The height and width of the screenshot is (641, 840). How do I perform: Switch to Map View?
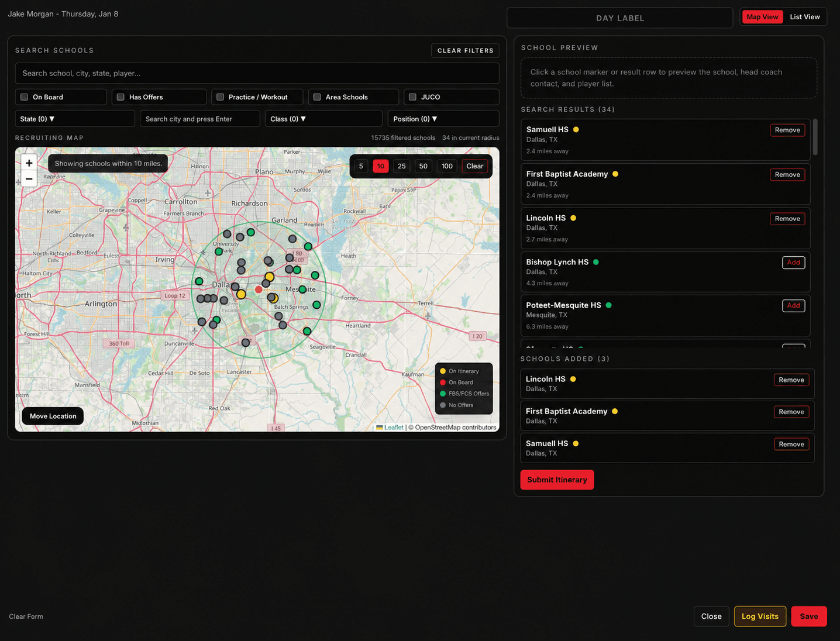762,17
